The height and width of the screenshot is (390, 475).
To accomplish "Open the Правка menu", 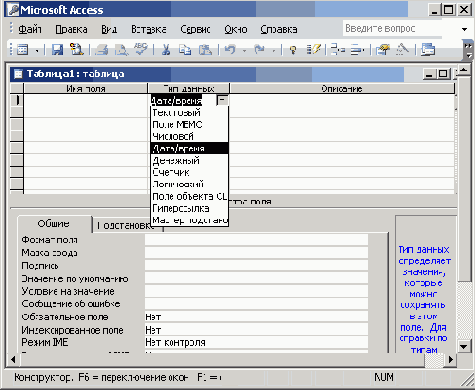I will [71, 29].
